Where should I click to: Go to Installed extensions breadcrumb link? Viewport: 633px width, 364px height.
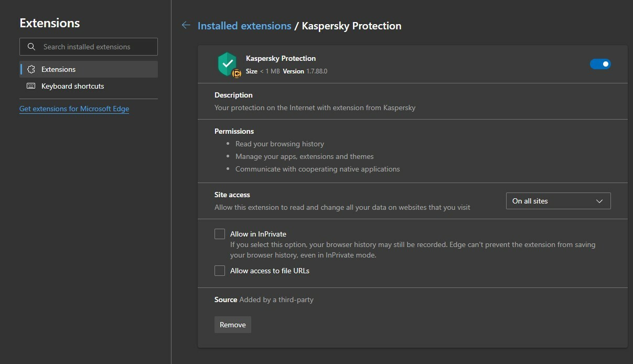(244, 26)
